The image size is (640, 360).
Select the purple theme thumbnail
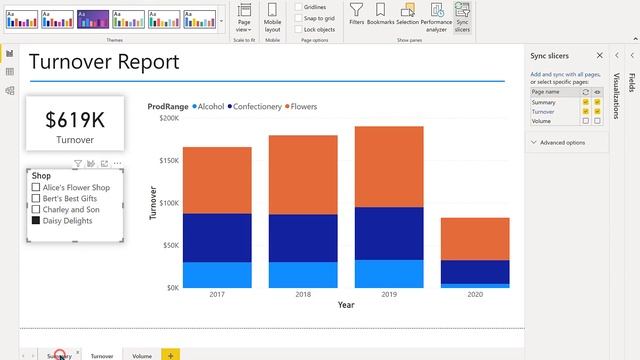(93, 19)
